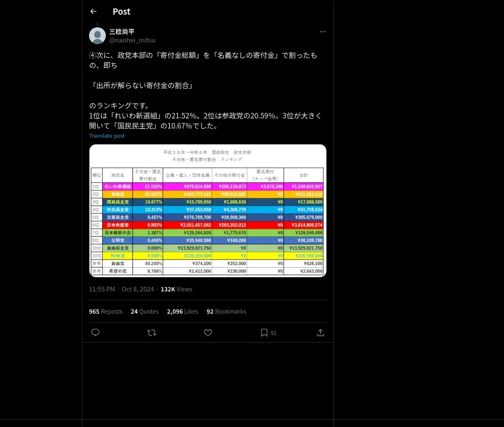Click the 92 Bookmarks count
The width and height of the screenshot is (504, 427).
(x=226, y=312)
